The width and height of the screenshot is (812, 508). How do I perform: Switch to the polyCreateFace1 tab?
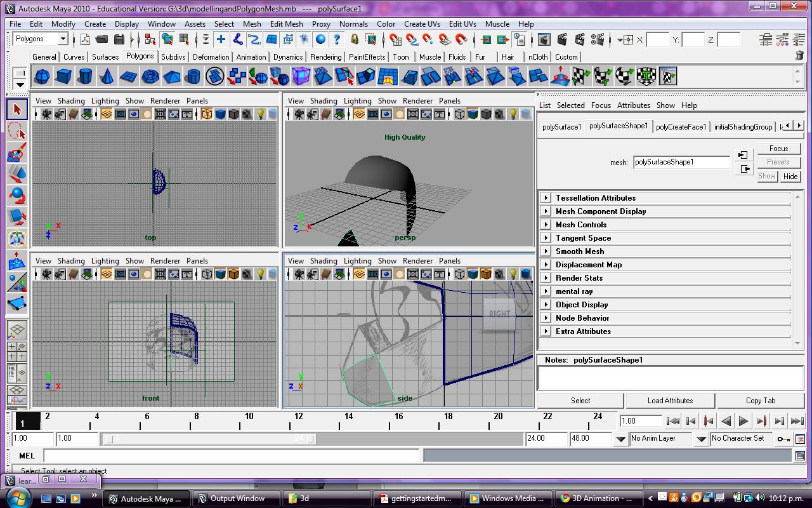click(681, 126)
